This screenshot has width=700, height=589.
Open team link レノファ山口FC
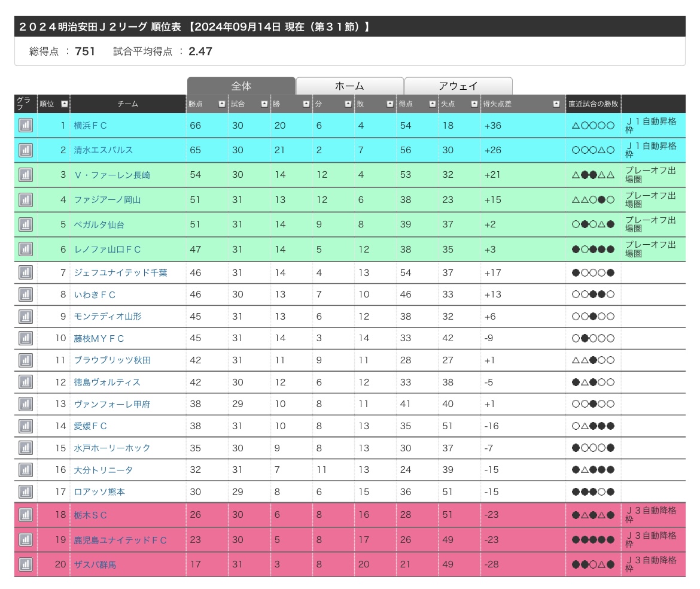click(x=107, y=249)
